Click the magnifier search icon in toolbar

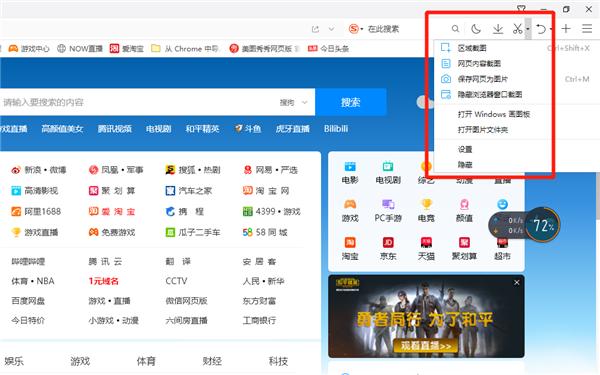pos(455,29)
